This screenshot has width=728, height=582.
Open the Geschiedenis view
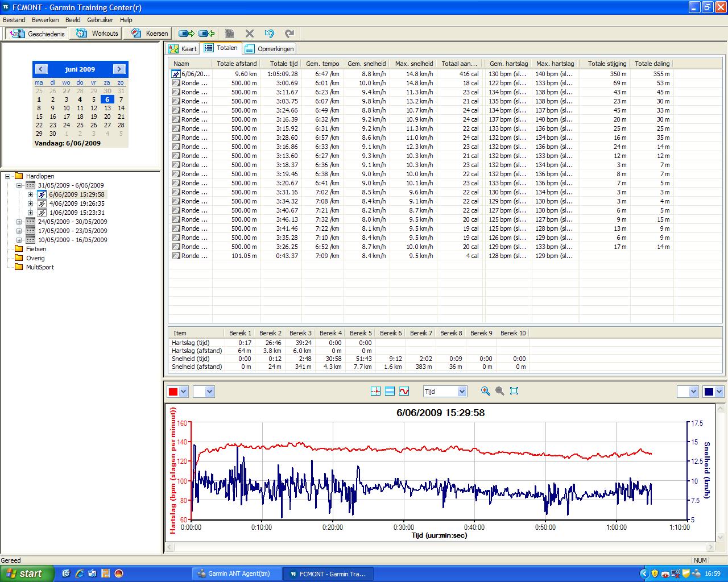(38, 34)
